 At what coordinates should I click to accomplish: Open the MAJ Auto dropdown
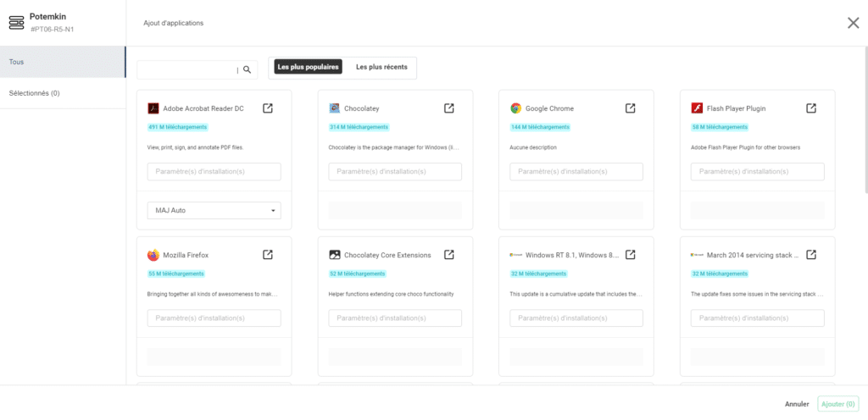tap(214, 211)
